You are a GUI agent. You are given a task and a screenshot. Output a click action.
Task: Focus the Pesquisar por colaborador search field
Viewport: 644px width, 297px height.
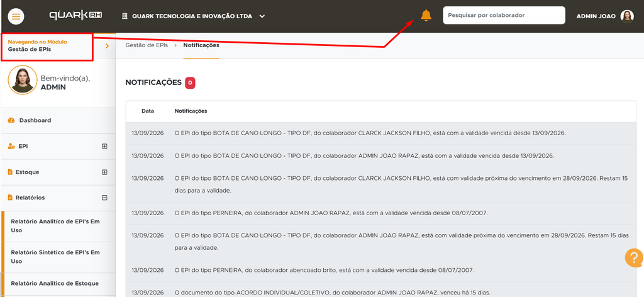(504, 15)
